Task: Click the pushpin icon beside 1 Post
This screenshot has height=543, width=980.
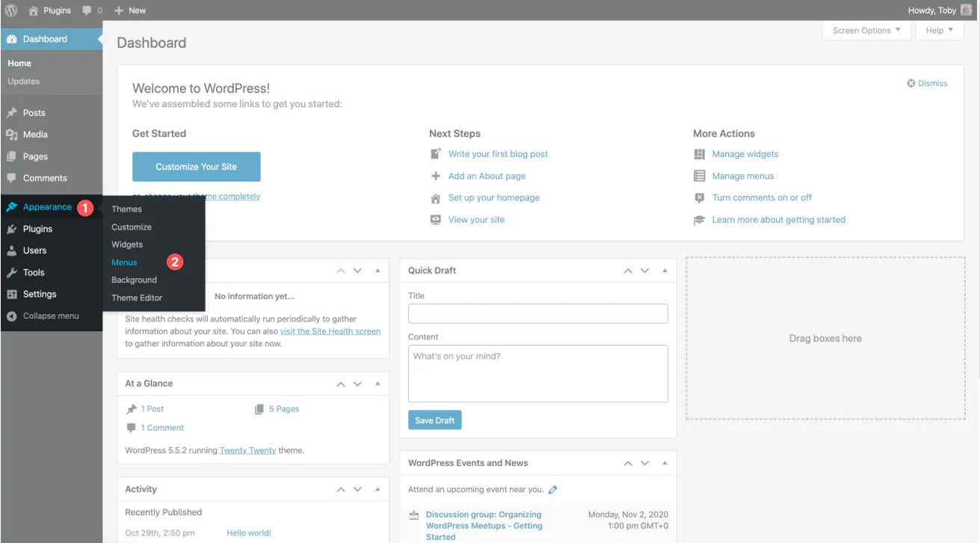Action: pos(132,409)
